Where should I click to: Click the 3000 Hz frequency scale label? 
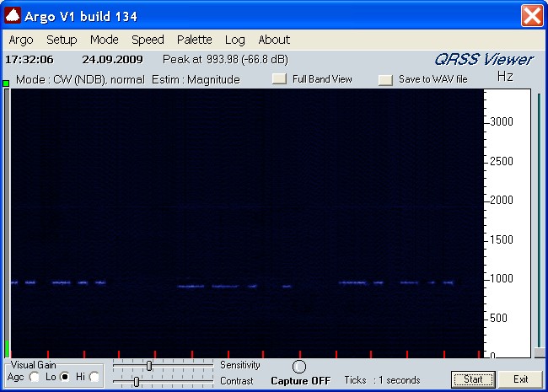click(x=502, y=121)
